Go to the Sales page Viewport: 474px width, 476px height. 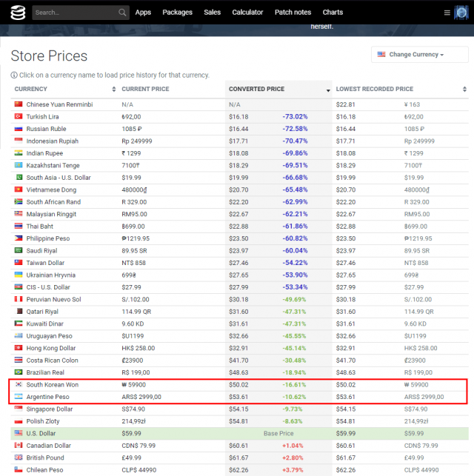pos(213,12)
